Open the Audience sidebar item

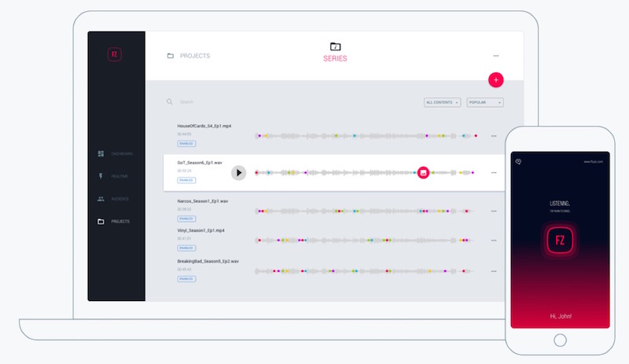(113, 199)
